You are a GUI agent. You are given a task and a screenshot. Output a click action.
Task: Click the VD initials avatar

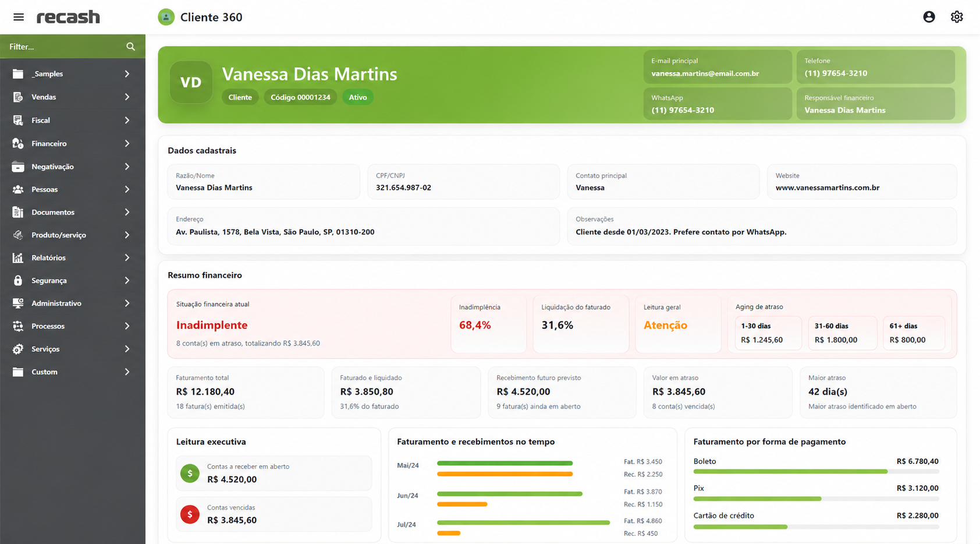click(x=191, y=82)
